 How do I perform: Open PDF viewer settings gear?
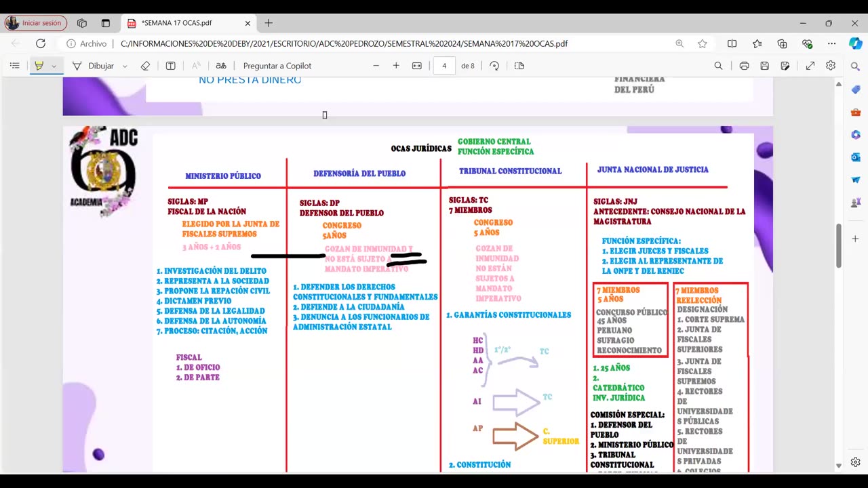click(x=831, y=66)
